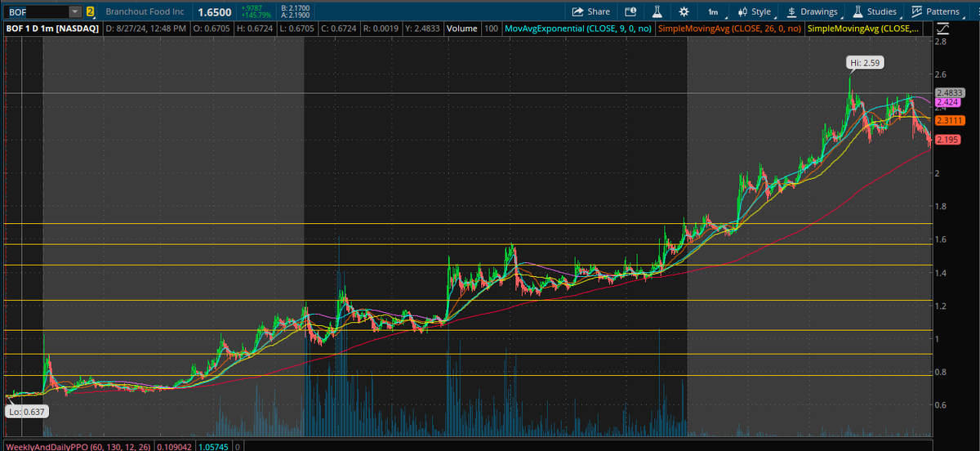
Task: Click the price axis scale icon
Action: point(942,29)
